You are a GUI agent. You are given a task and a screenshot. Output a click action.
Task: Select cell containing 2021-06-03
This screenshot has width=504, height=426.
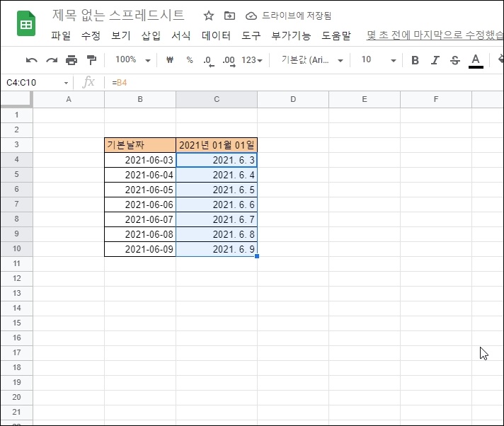pyautogui.click(x=140, y=160)
